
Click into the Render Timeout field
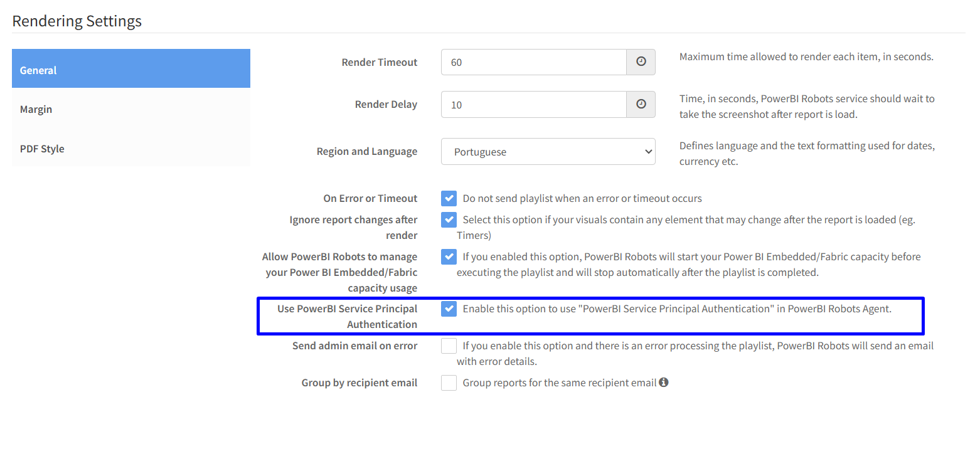(533, 62)
